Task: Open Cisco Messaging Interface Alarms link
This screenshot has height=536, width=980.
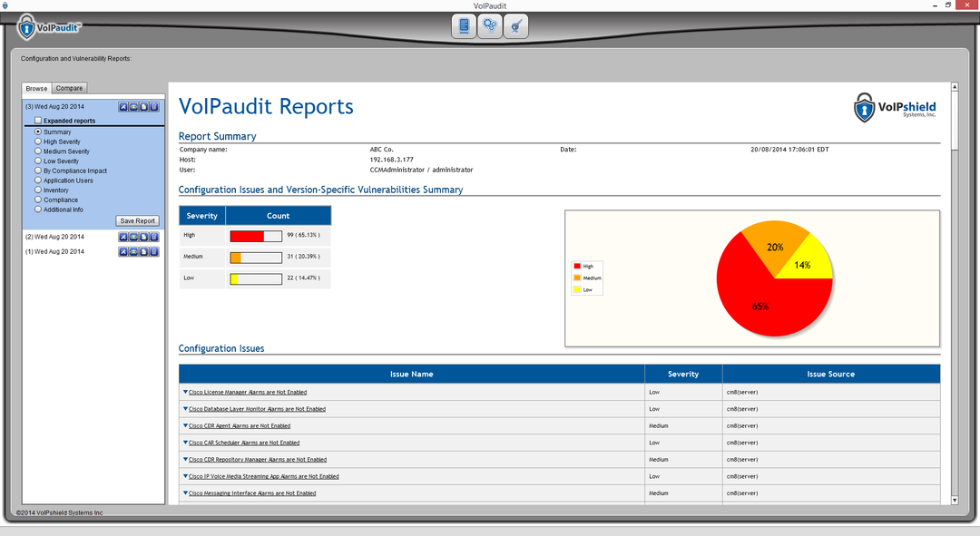Action: coord(252,493)
